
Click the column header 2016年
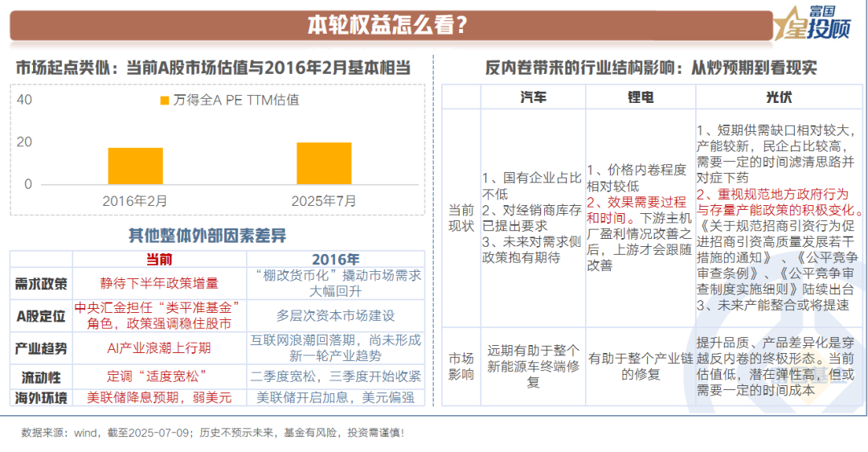coord(335,259)
